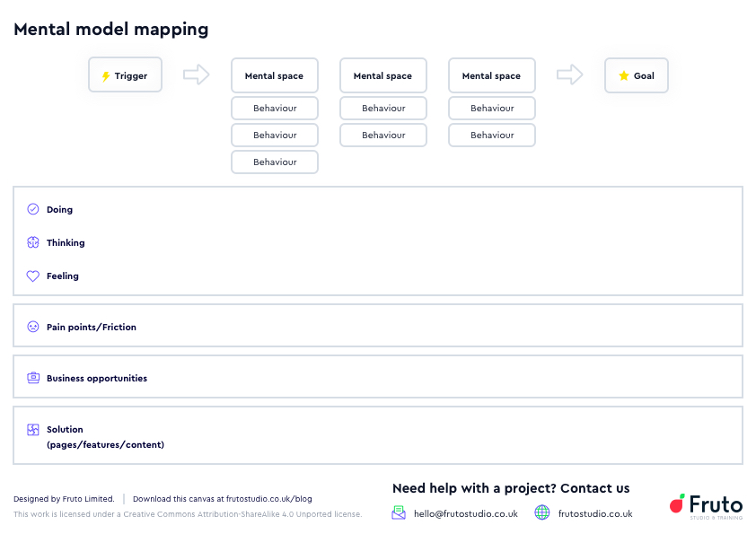756x534 pixels.
Task: Click the email envelope icon in footer
Action: click(x=399, y=513)
